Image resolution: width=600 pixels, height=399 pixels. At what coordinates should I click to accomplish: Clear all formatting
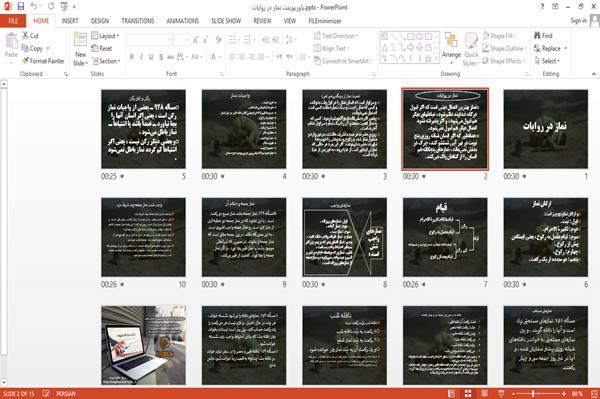[218, 40]
